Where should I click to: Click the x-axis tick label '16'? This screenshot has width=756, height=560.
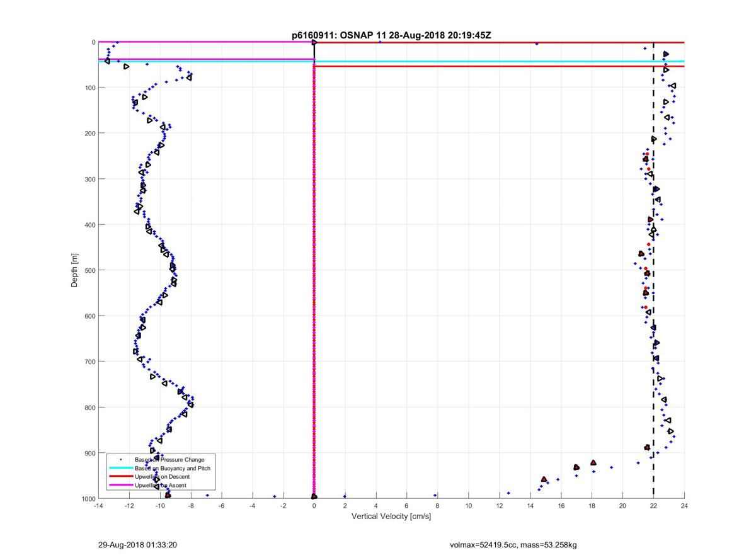(x=561, y=506)
